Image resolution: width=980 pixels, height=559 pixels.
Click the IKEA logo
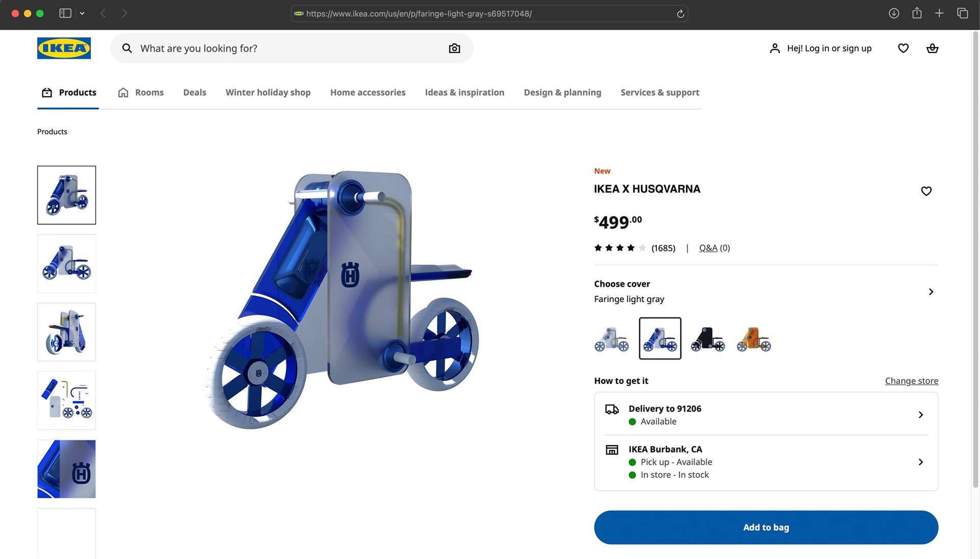tap(64, 48)
